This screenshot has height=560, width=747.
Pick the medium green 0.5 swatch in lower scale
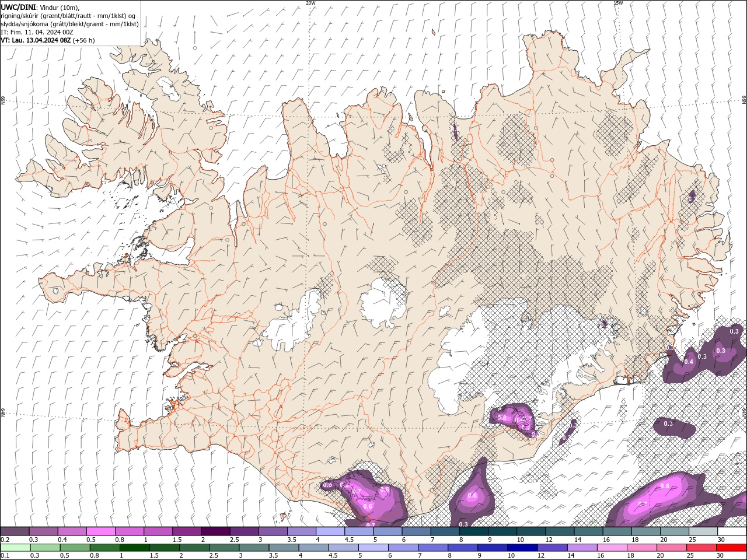point(75,548)
